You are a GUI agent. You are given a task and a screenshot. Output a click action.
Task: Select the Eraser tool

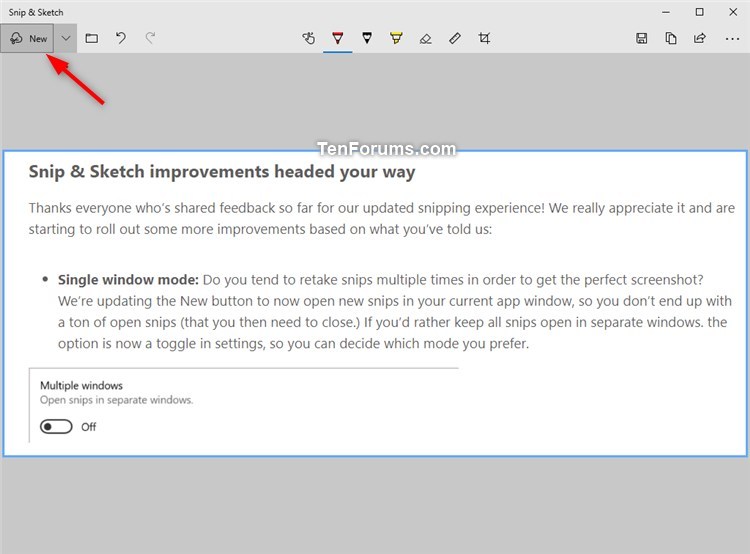click(425, 38)
